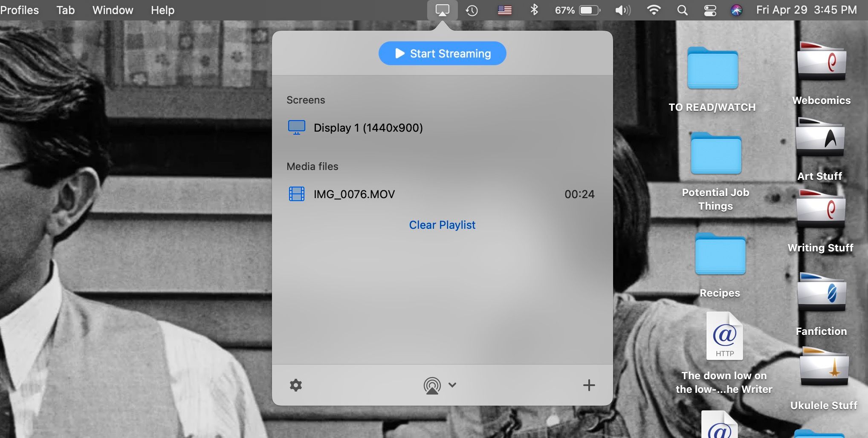This screenshot has width=868, height=438.
Task: Add a media file with the plus button
Action: point(589,385)
